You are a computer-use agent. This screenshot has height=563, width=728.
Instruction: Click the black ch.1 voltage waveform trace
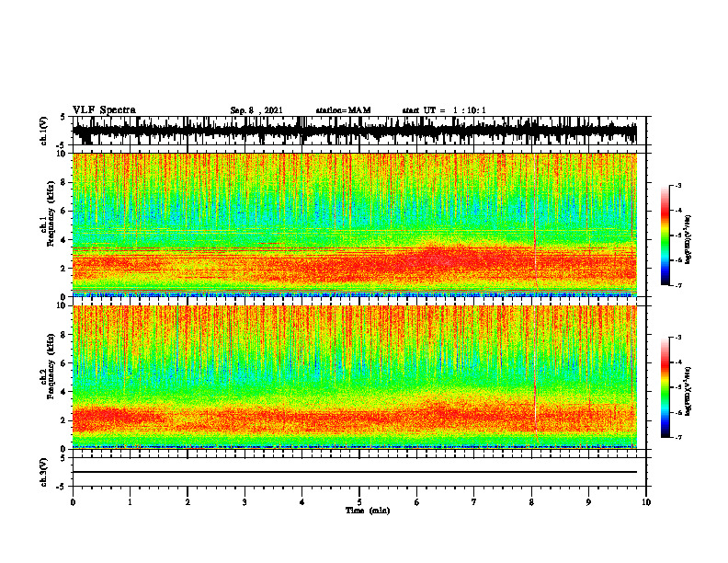point(354,131)
